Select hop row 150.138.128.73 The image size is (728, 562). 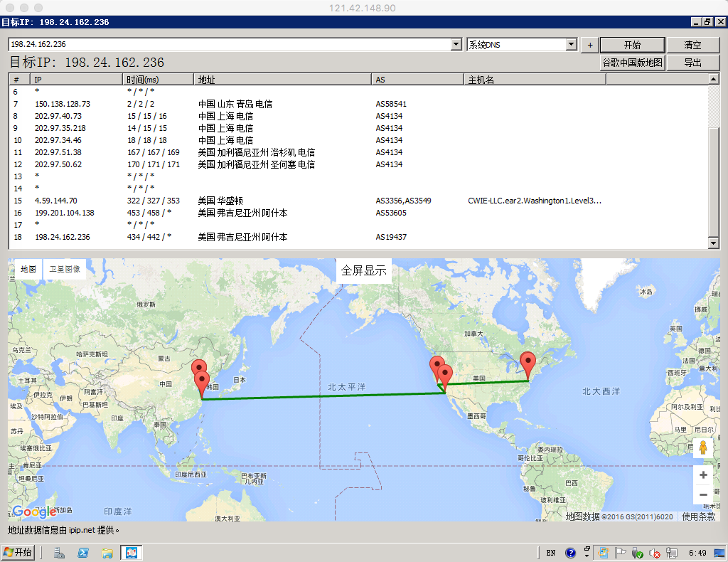point(358,104)
